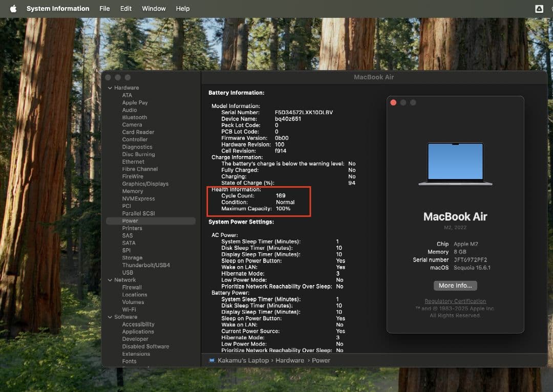Click the red close button of About window

(x=393, y=103)
